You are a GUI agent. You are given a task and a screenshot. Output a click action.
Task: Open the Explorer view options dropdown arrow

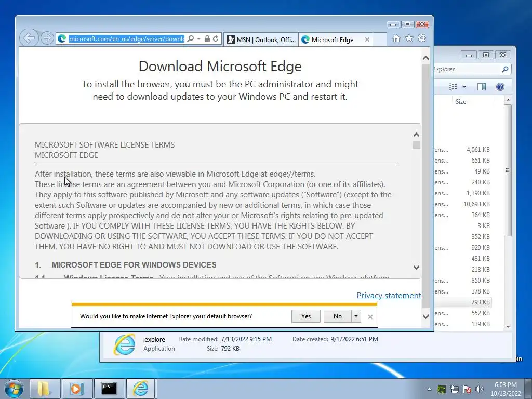pyautogui.click(x=464, y=87)
